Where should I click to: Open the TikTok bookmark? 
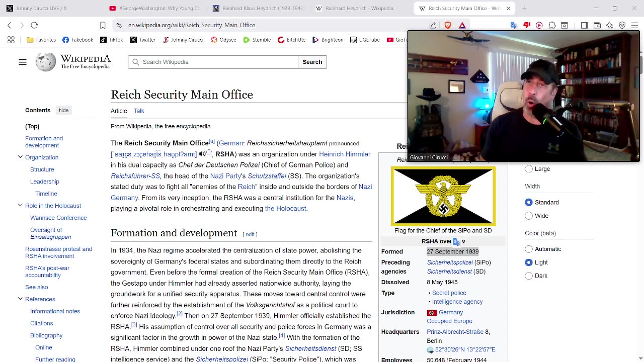point(111,40)
